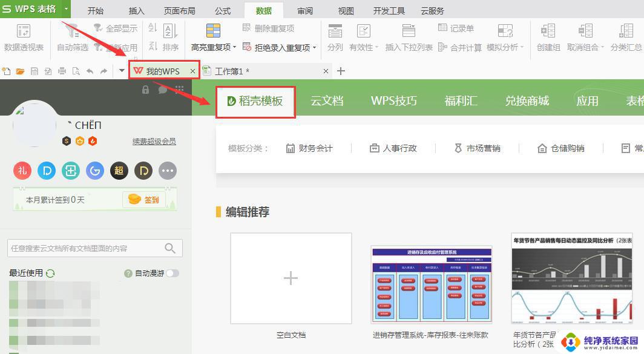Open the chat bubble messages icon
Screen dimensions: 644x354
pos(162,90)
